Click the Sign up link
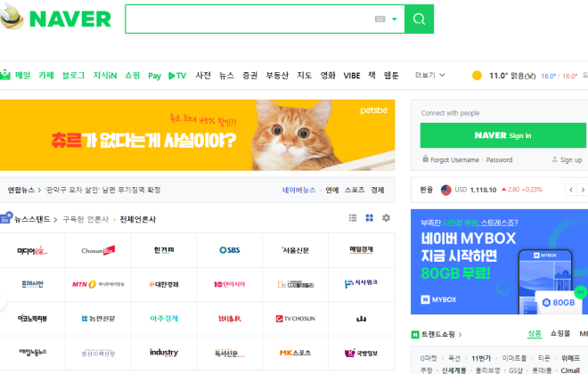The image size is (588, 374). (571, 160)
